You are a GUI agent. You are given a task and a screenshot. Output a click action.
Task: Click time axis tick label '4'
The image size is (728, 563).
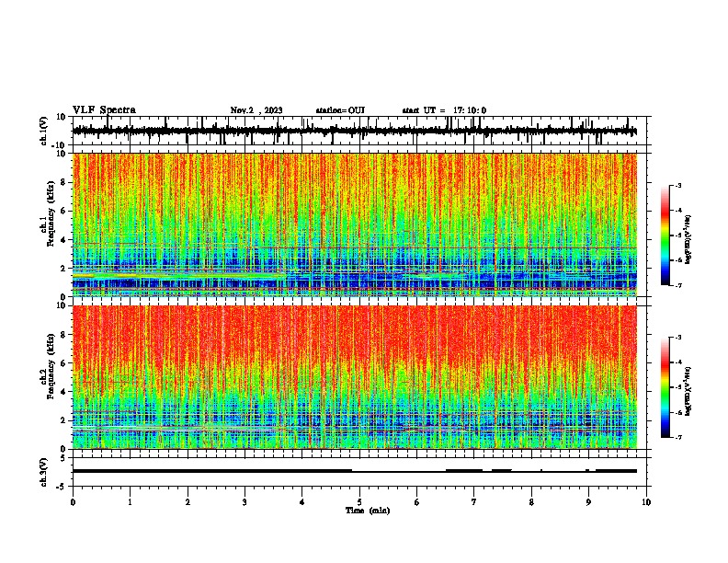[302, 502]
